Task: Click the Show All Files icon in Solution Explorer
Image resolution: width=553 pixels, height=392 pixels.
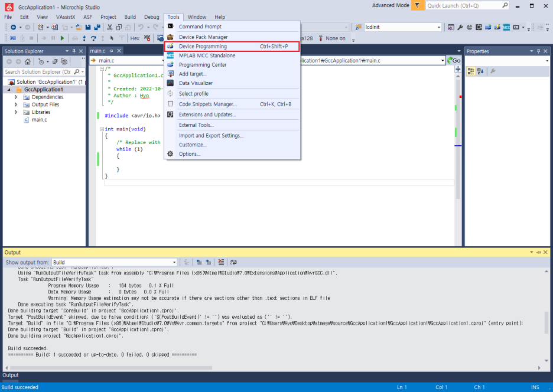Action: (x=64, y=61)
